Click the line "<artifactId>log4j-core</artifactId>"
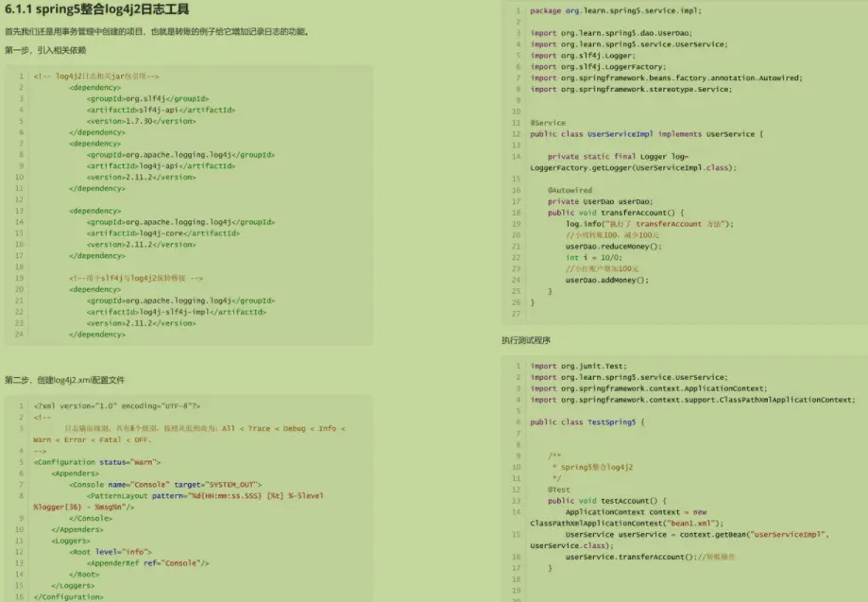The image size is (868, 602). coord(163,233)
